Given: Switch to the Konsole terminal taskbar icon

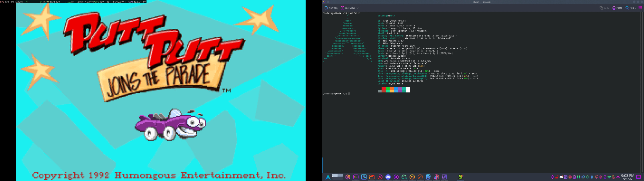Looking at the screenshot, I should click(x=356, y=177).
